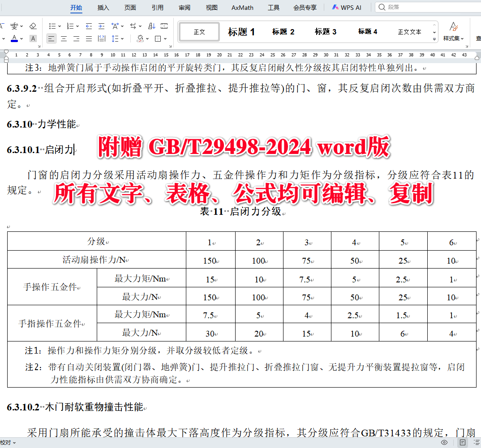This screenshot has width=481, height=448.
Task: Toggle left alignment off
Action: point(52,39)
